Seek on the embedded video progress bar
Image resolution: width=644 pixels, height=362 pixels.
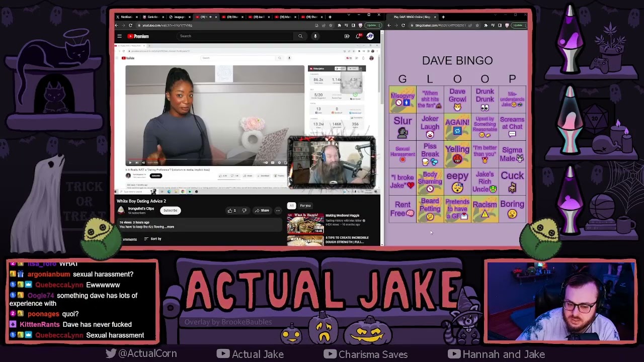(x=215, y=159)
